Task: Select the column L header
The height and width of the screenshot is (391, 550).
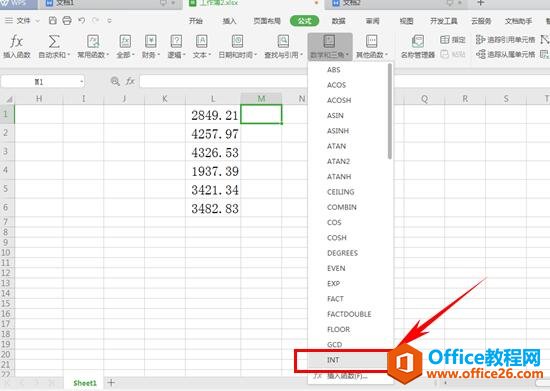Action: 213,99
